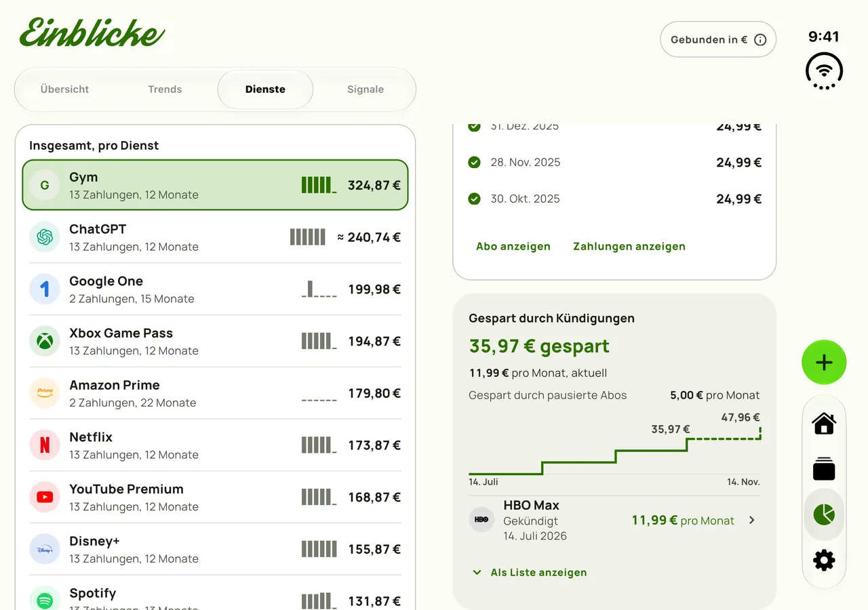Click the ChatGPT service logo
The height and width of the screenshot is (610, 868).
tap(45, 237)
